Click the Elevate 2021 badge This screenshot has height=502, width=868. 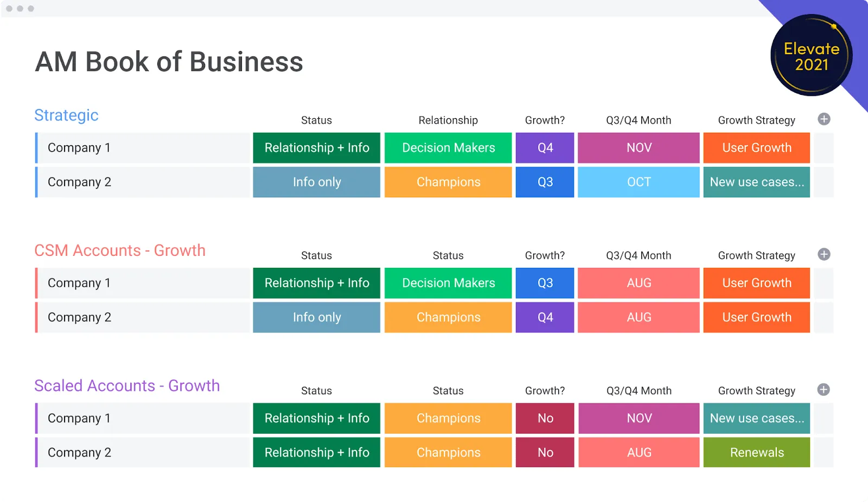812,55
